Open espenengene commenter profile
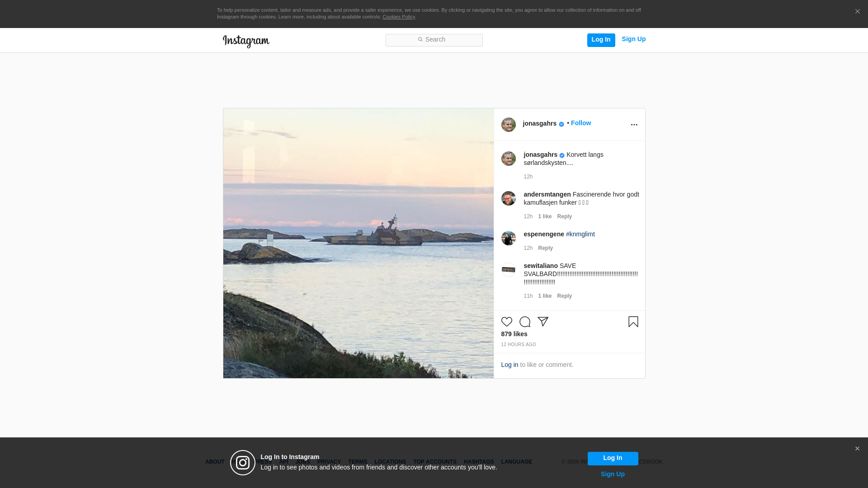The height and width of the screenshot is (488, 868). (544, 234)
